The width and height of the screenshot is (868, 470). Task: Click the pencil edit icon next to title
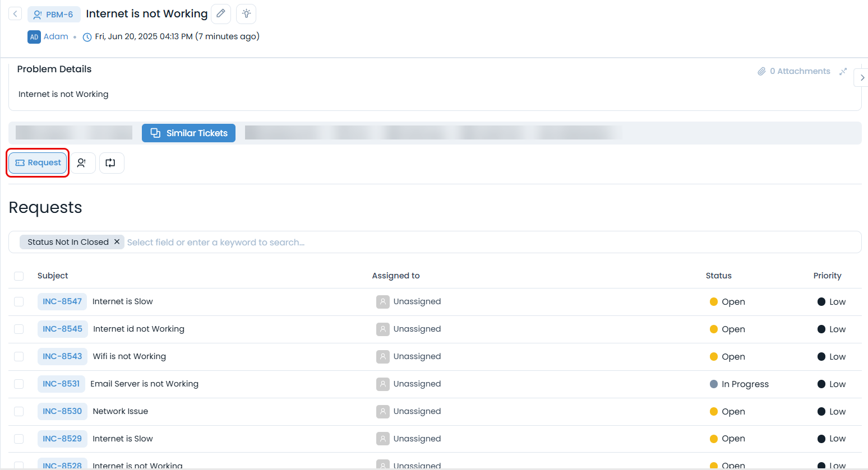(221, 14)
